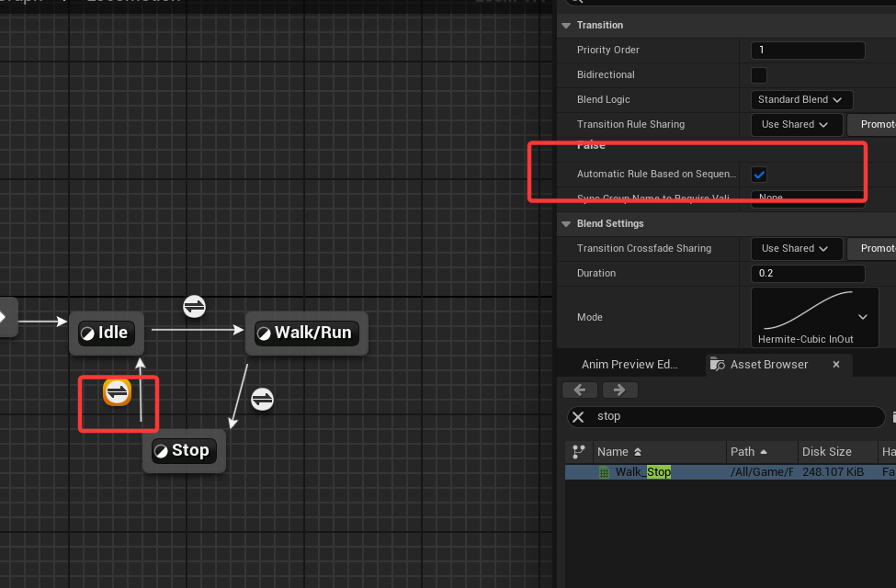Image resolution: width=896 pixels, height=588 pixels.
Task: Select the Walk/Run state node
Action: 306,333
